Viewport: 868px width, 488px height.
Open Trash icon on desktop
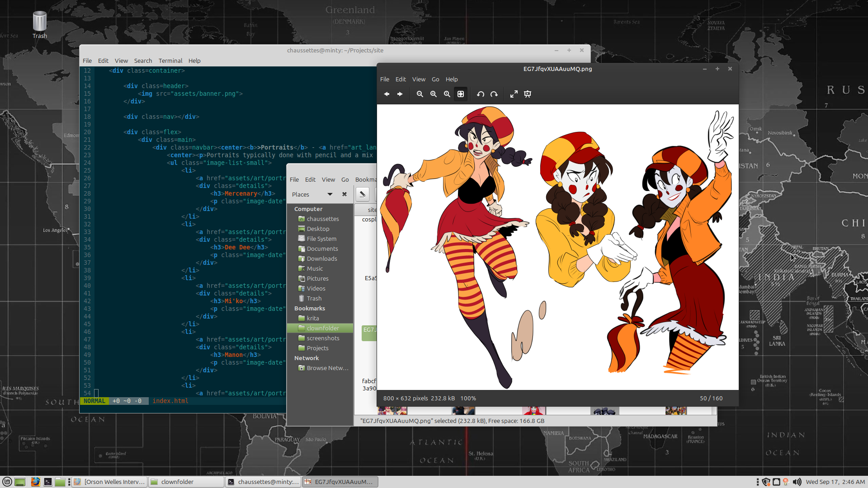[40, 25]
